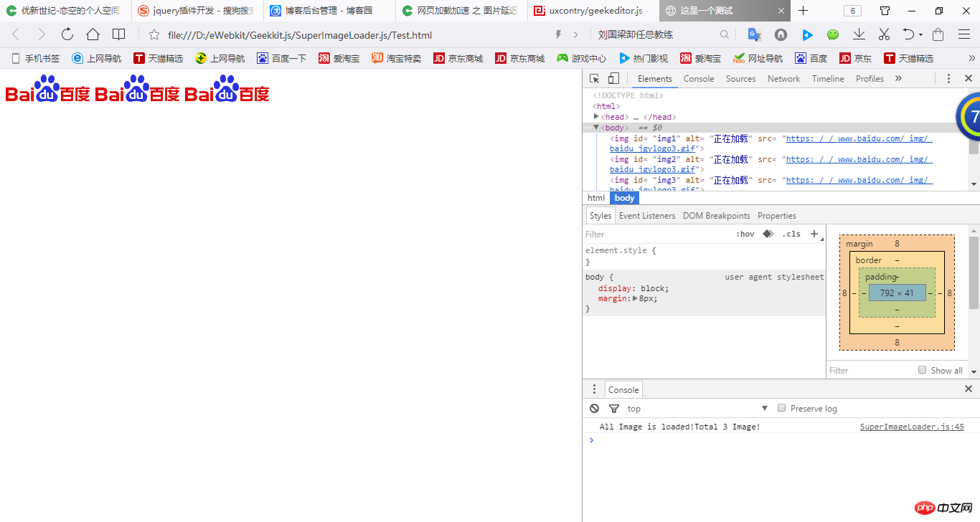Open the DevTools main kebab menu

tap(948, 79)
